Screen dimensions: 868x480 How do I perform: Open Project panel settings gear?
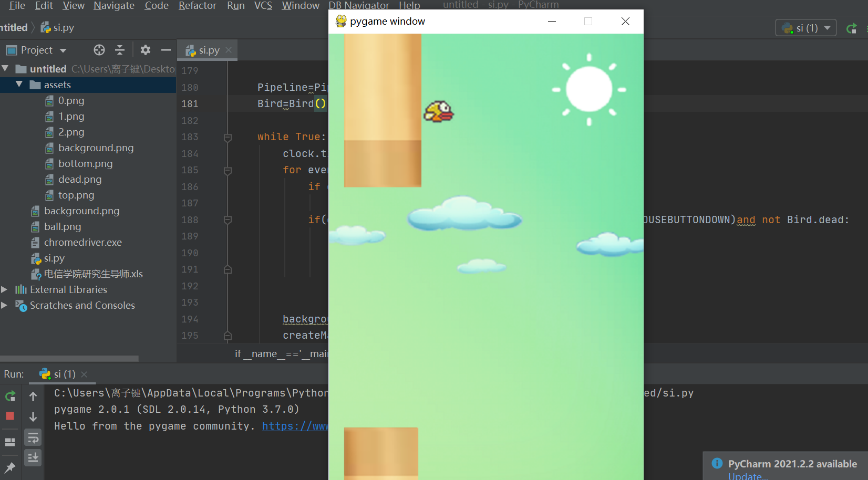(x=146, y=50)
